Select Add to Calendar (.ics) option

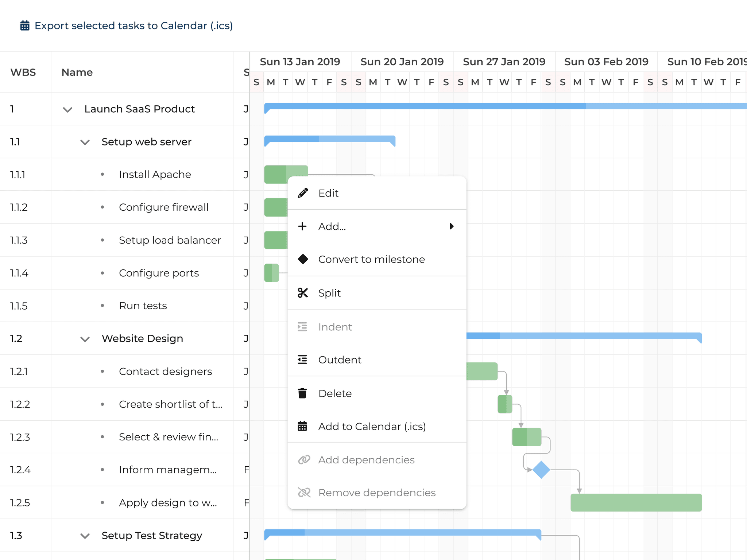[x=372, y=426]
